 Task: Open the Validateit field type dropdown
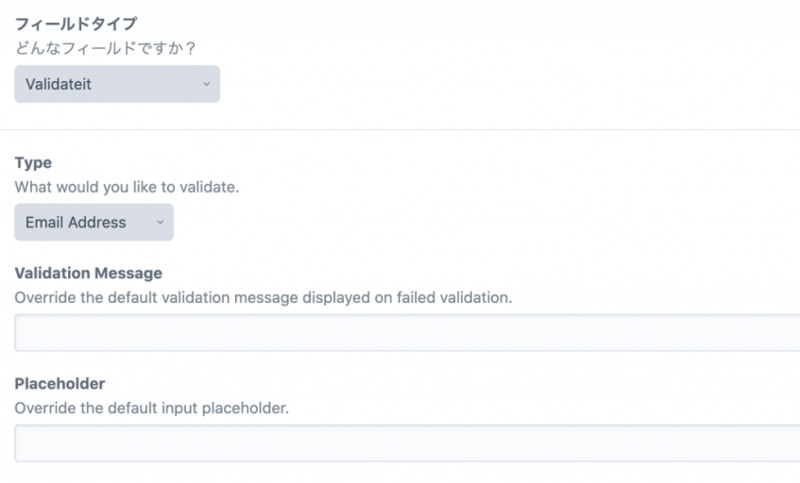[x=117, y=84]
